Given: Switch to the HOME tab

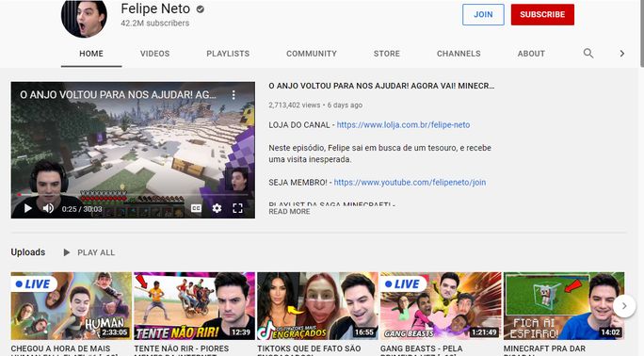Looking at the screenshot, I should point(91,54).
